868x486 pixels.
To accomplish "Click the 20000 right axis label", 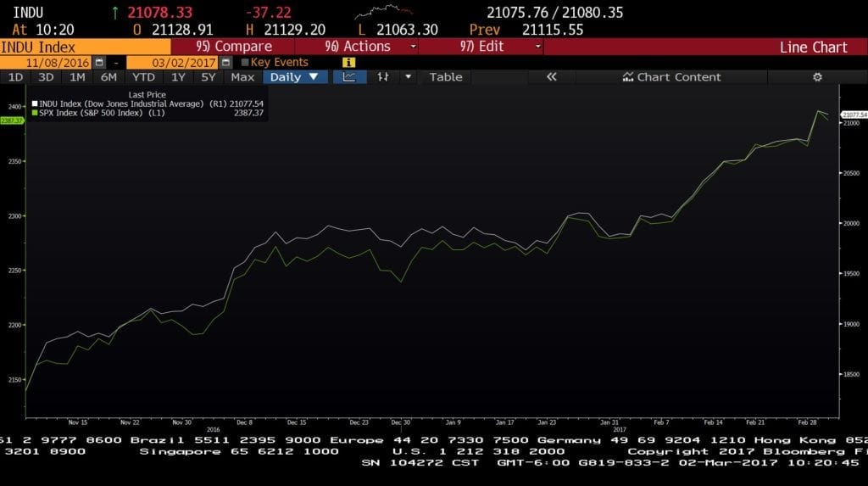I will coord(851,223).
